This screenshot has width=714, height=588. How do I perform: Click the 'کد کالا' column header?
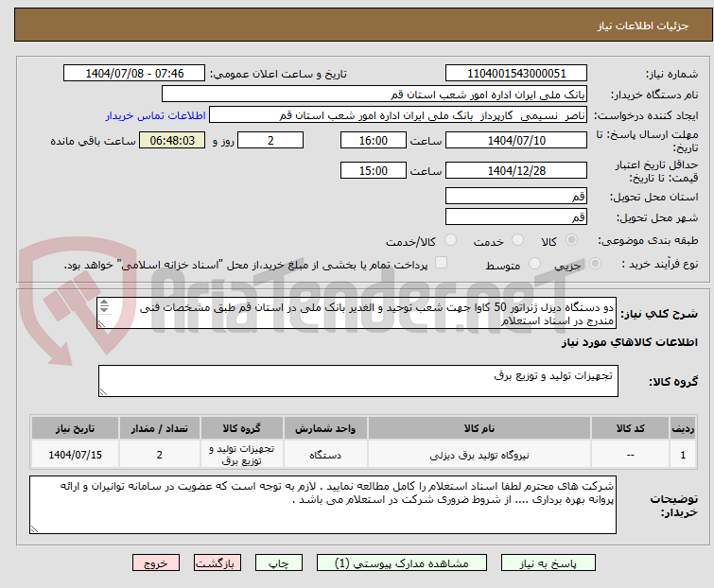630,428
